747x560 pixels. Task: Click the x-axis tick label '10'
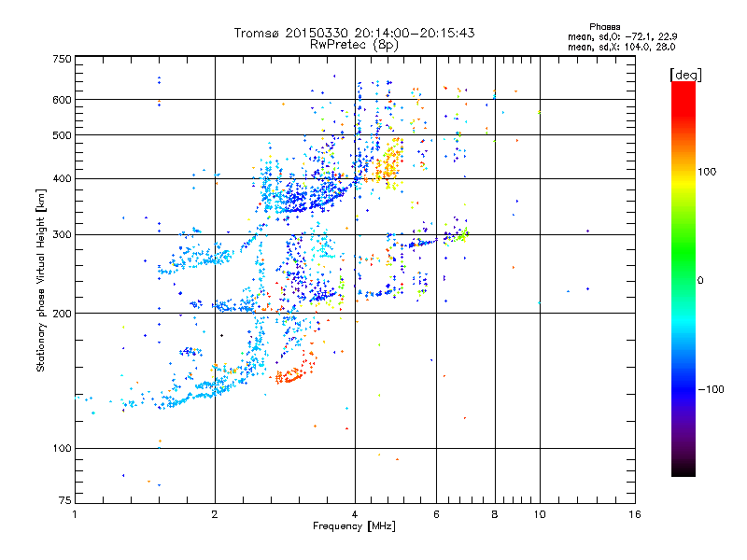540,514
